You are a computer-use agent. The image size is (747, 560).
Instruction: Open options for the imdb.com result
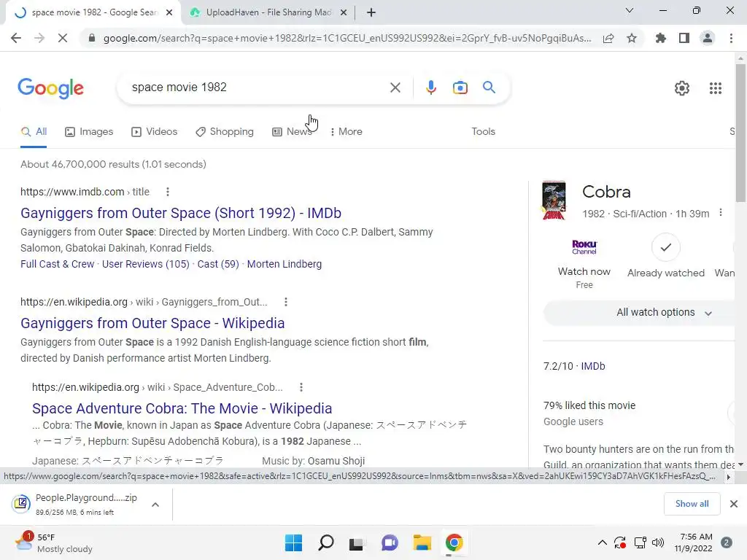pos(167,192)
